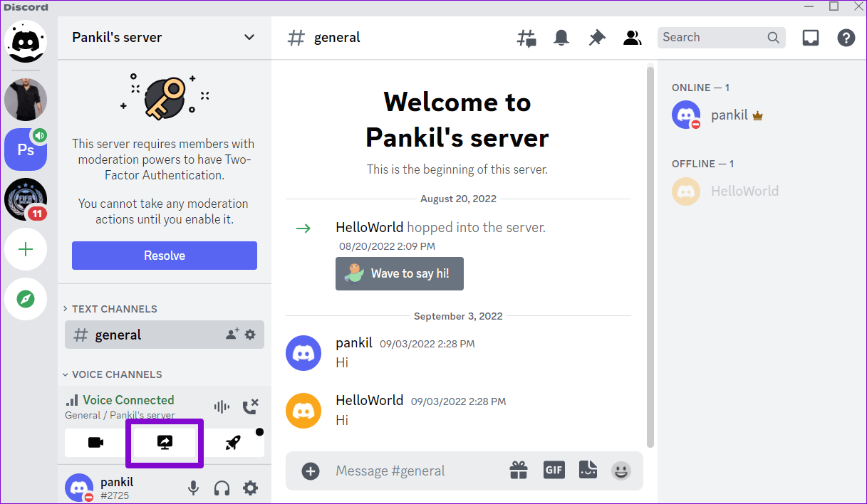The height and width of the screenshot is (504, 867).
Task: Open the server with the man's photo avatar
Action: point(26,100)
